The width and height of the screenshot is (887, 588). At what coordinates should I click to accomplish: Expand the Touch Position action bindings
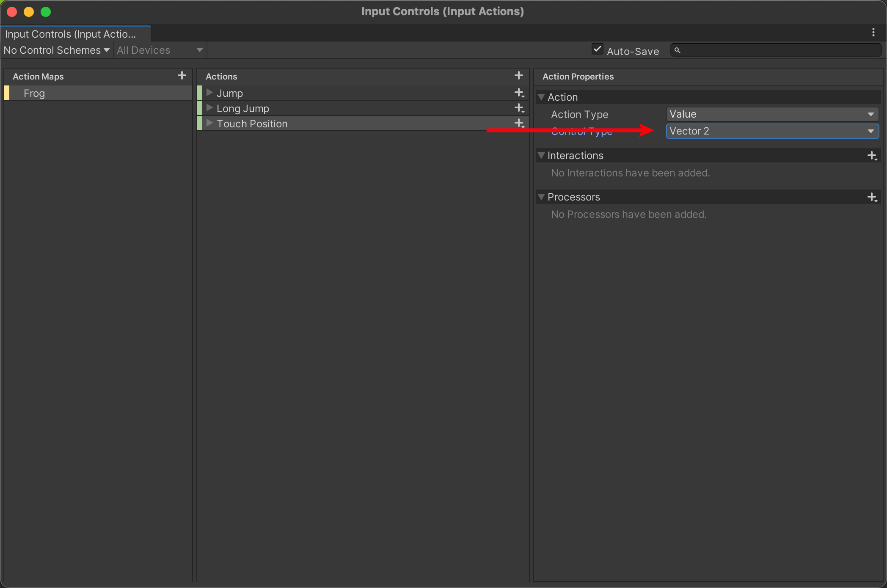pos(209,123)
